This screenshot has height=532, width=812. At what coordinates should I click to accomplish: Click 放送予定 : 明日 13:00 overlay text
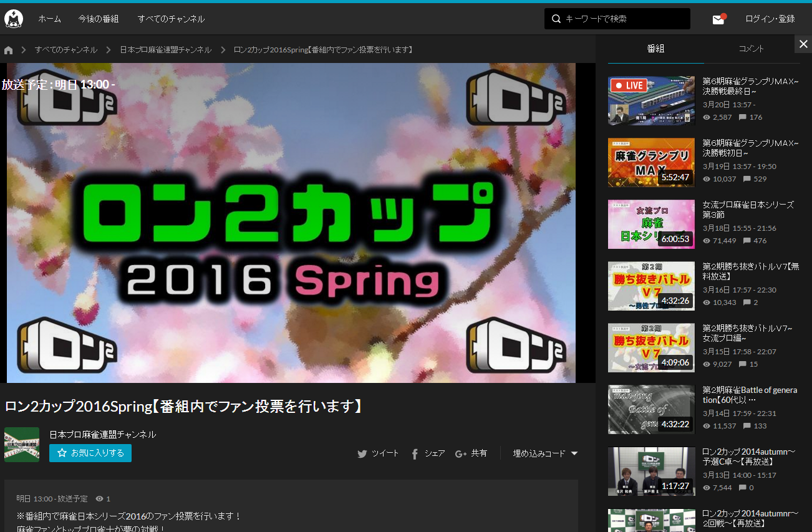pyautogui.click(x=58, y=84)
